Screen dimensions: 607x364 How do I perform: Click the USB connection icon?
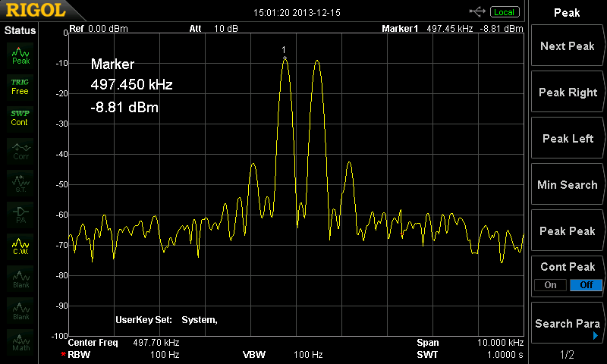point(477,11)
